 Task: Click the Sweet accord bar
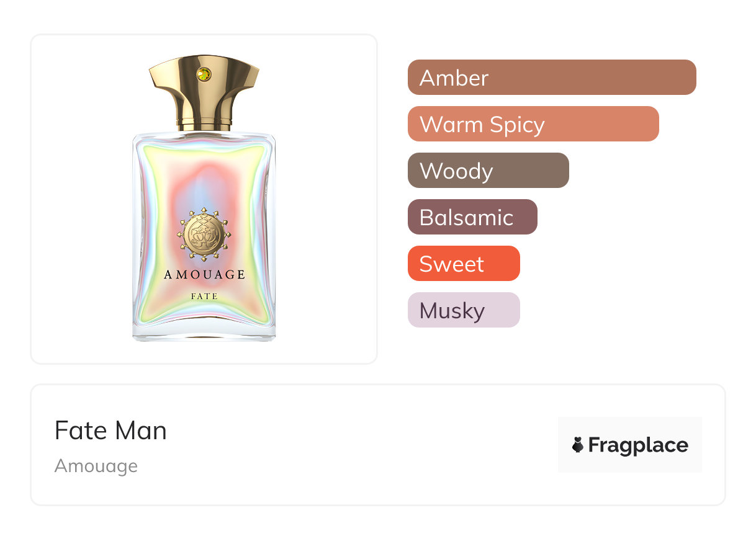click(463, 264)
